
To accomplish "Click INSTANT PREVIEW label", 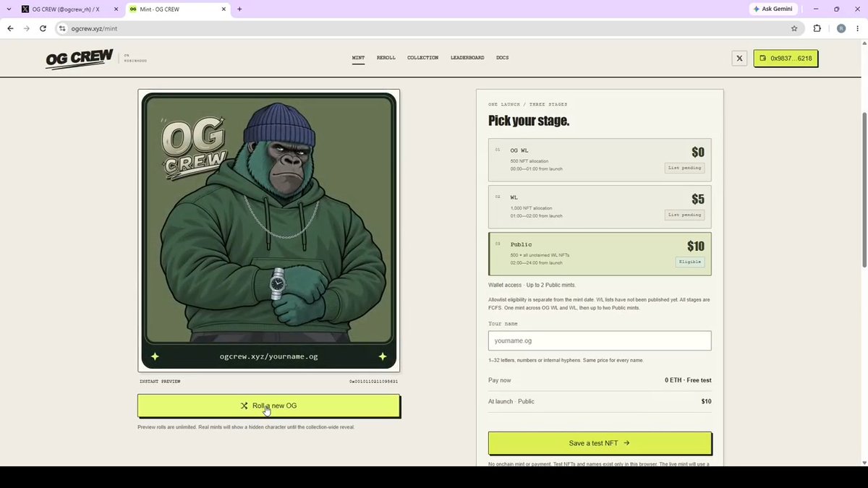I will click(160, 381).
